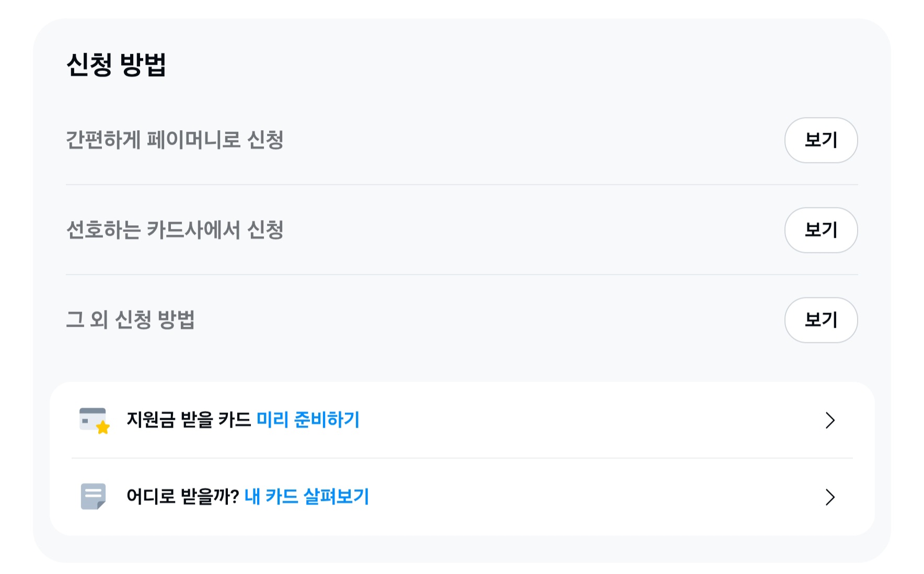Click the 보기 button for 선호하는 카드사에서 신청

821,230
